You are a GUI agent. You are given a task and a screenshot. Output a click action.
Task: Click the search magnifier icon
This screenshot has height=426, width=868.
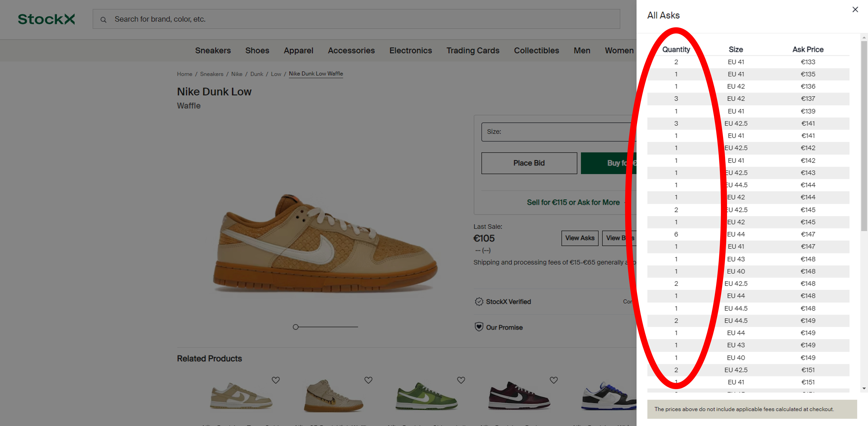tap(103, 20)
